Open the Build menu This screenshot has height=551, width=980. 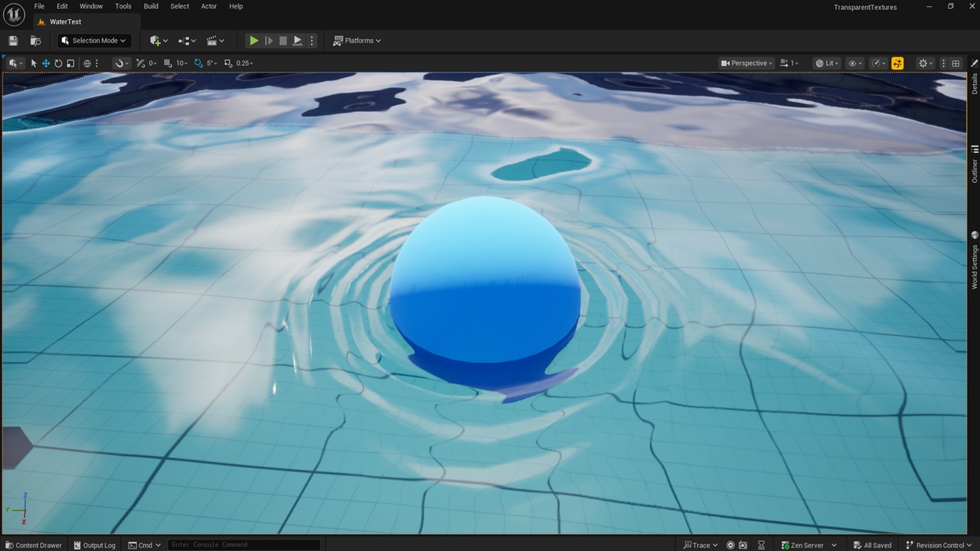click(x=151, y=6)
